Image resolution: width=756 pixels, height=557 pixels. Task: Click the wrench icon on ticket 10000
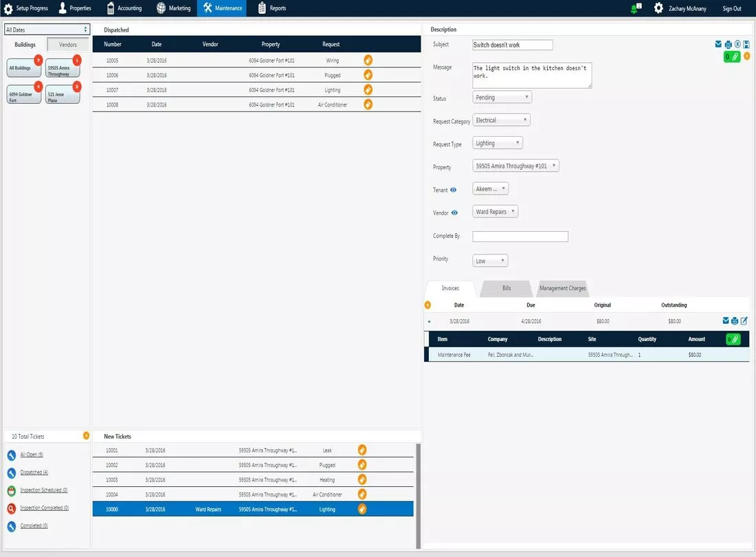pos(362,509)
